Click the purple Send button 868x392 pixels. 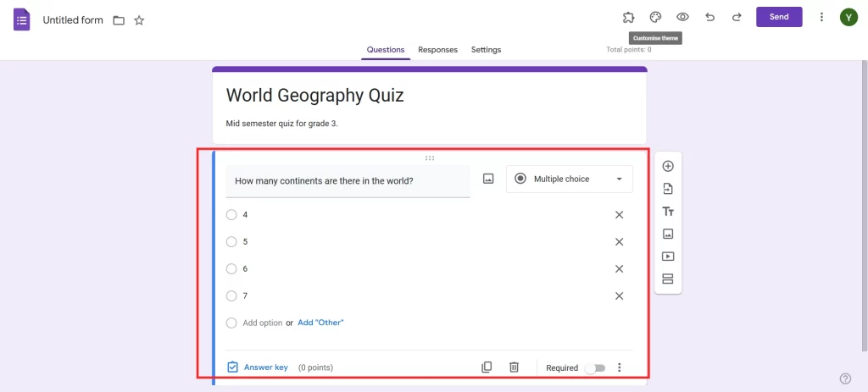(x=779, y=17)
